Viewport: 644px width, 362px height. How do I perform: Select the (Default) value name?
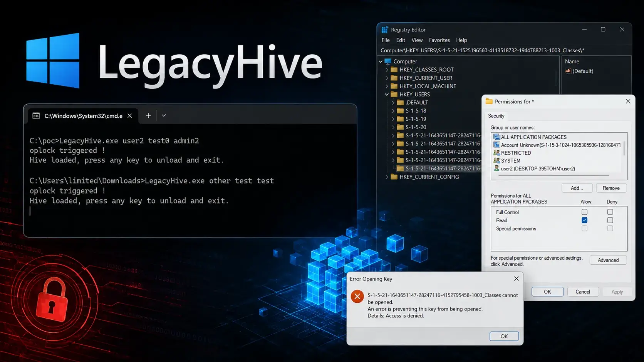click(583, 71)
